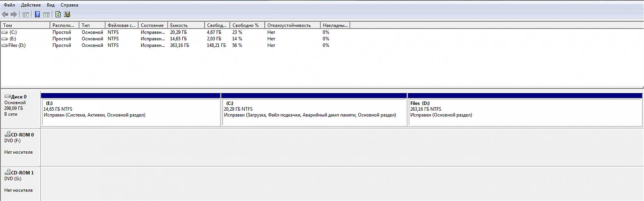The image size is (644, 201).
Task: Sort list by Свободно % column header
Action: (247, 25)
